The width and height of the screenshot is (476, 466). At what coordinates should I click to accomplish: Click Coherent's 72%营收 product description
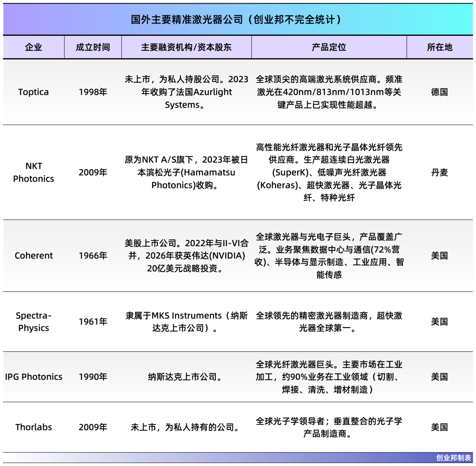(x=329, y=256)
